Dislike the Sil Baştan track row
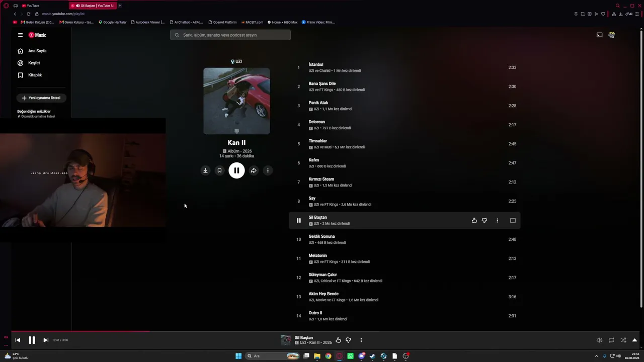Viewport: 644px width, 362px height. [x=485, y=220]
